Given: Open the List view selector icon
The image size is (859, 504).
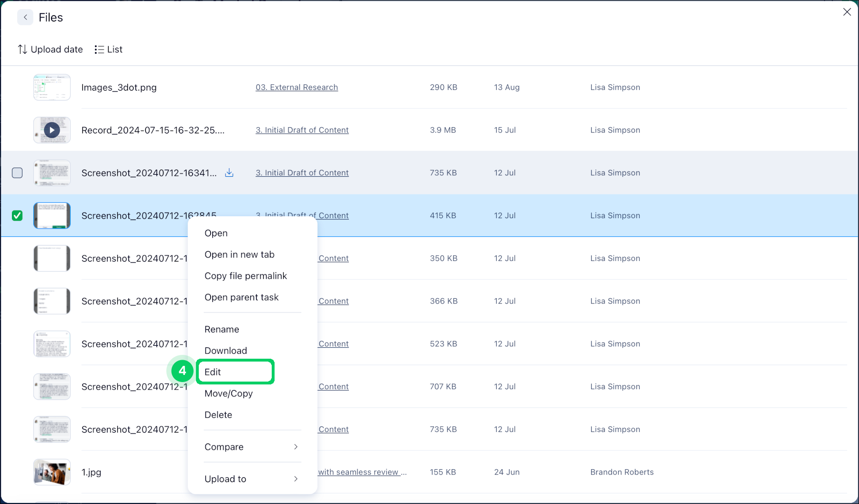Looking at the screenshot, I should pos(99,49).
